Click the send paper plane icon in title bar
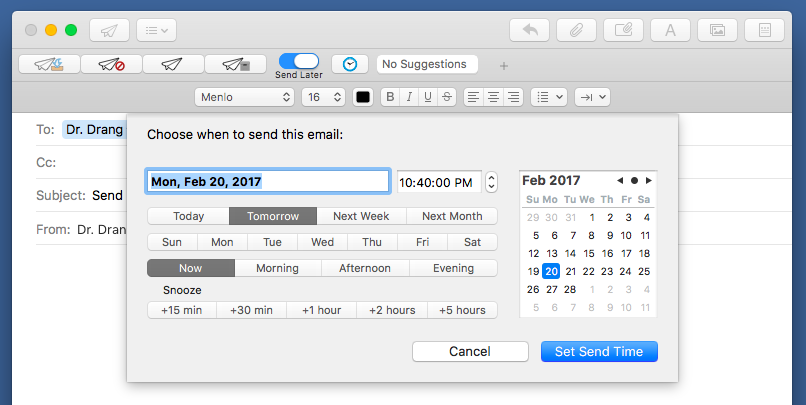This screenshot has height=405, width=806. click(x=109, y=30)
